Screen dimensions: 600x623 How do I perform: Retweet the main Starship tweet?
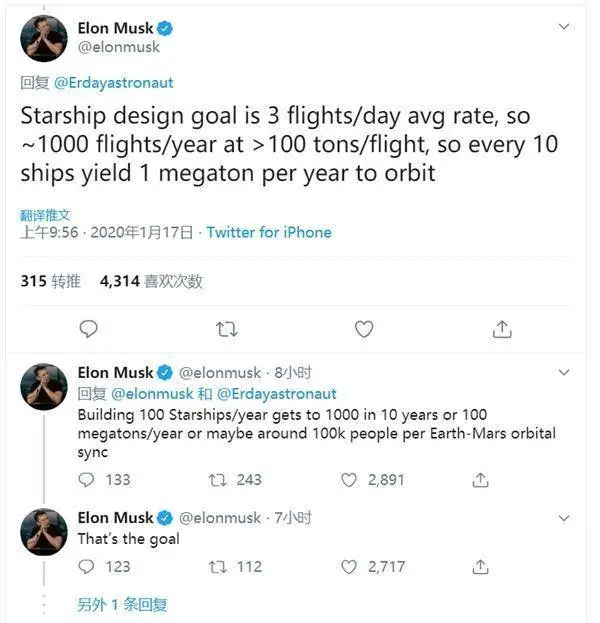[227, 329]
